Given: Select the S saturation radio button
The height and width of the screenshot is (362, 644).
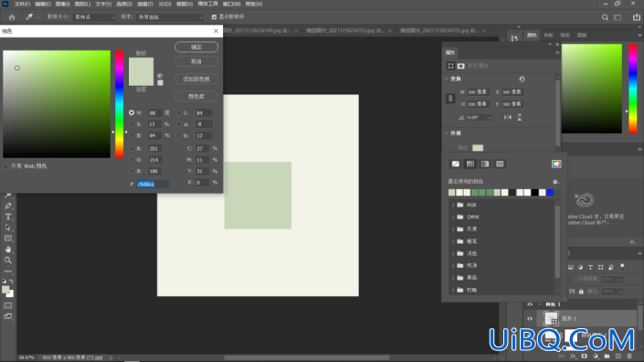Looking at the screenshot, I should [x=132, y=124].
